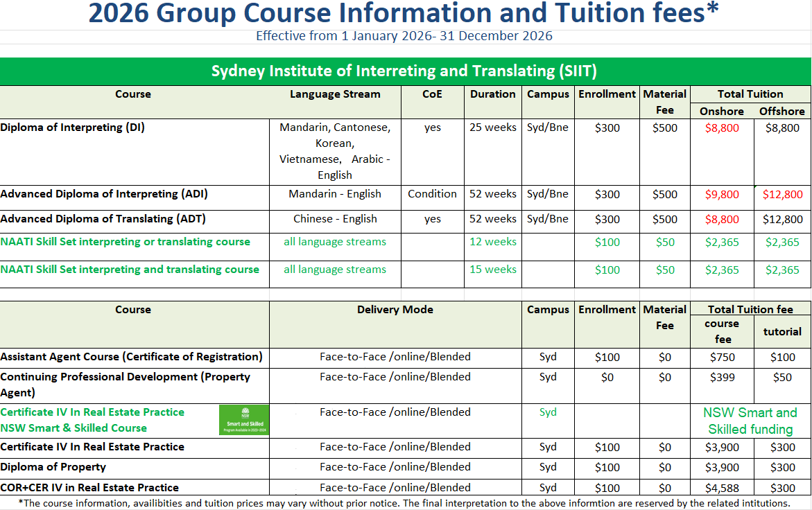Viewport: 812px width, 510px height.
Task: Select the Diploma of Property course cell
Action: click(x=53, y=467)
